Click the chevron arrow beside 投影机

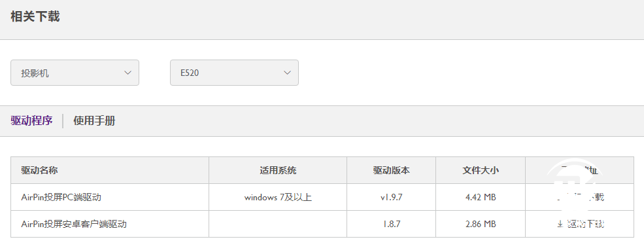point(127,73)
